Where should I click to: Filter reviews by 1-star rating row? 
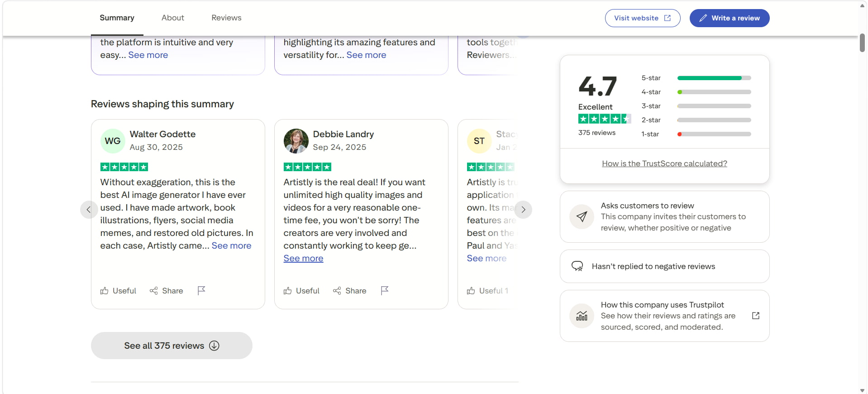[x=696, y=134]
